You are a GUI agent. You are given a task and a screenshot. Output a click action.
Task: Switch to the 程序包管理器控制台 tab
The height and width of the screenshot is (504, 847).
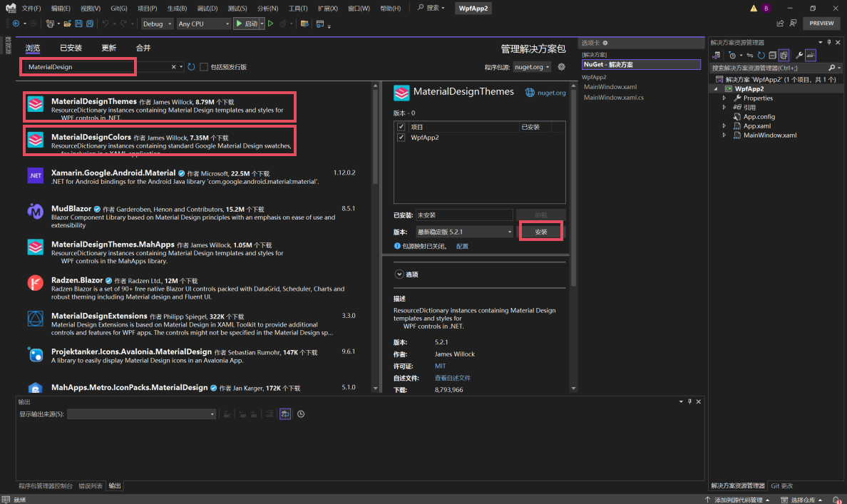[46, 486]
